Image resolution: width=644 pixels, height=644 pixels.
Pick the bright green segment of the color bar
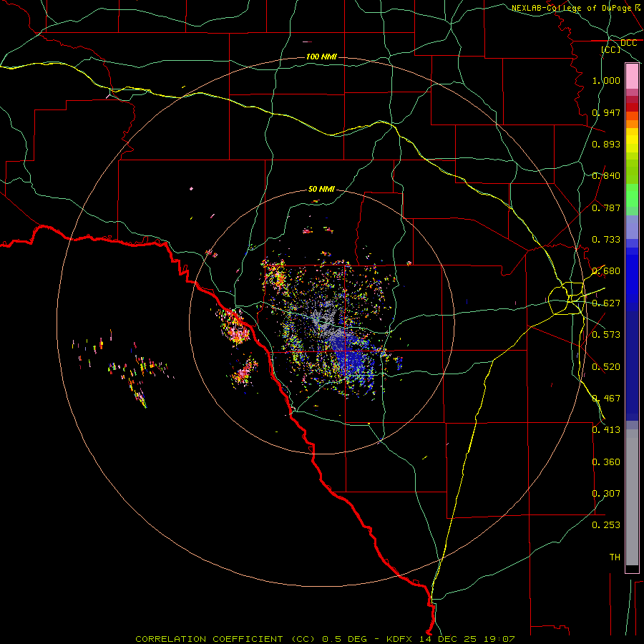click(632, 195)
